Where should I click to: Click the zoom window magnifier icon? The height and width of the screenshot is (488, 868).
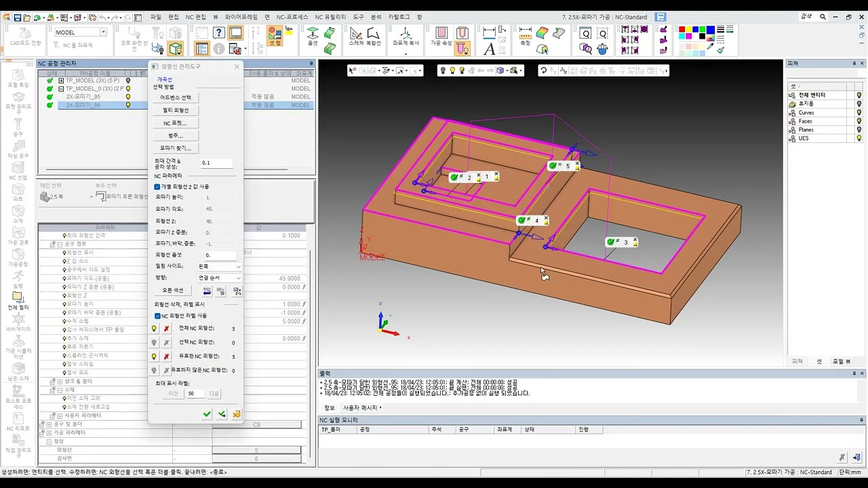[585, 33]
